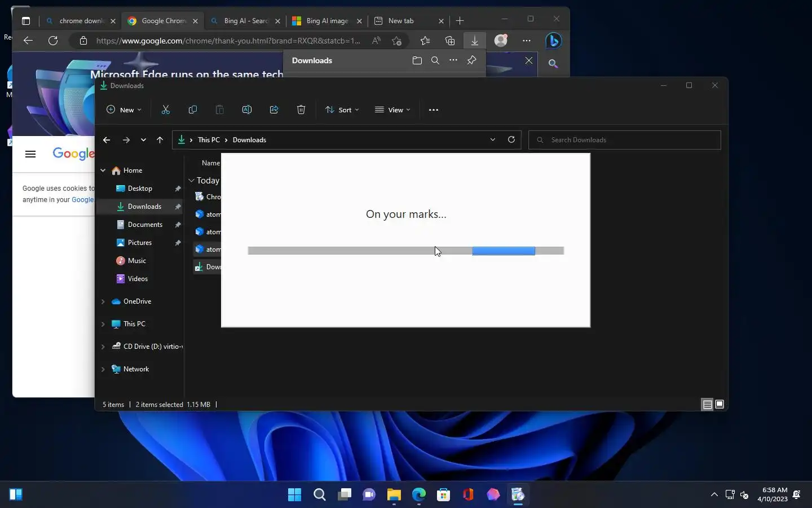
Task: Click the Edge URL address bar
Action: [x=228, y=41]
